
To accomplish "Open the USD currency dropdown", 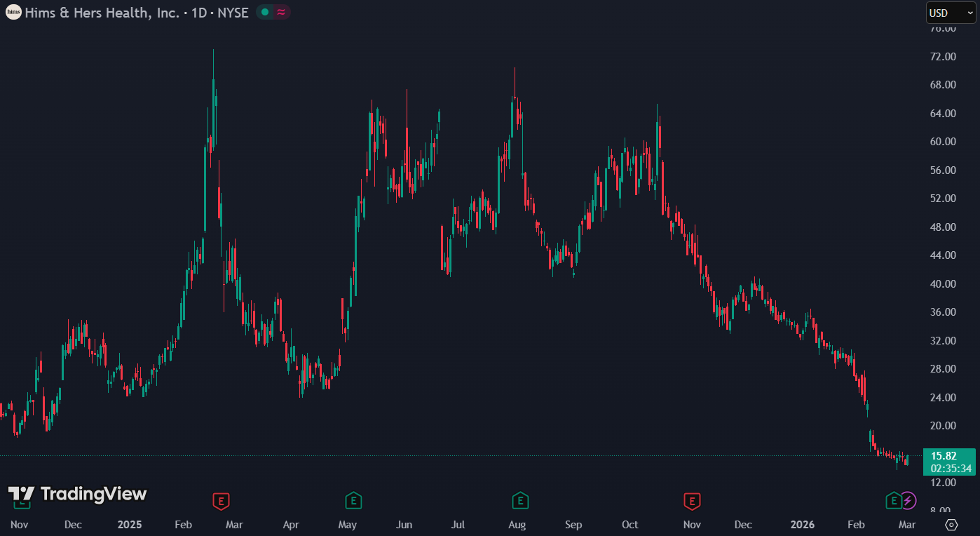I will coord(951,13).
